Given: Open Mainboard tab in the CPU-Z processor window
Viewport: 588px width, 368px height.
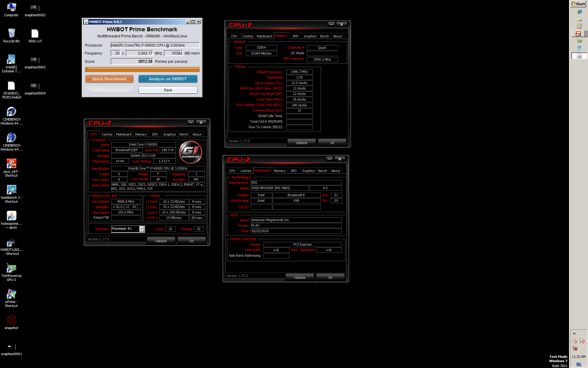Looking at the screenshot, I should pos(124,134).
